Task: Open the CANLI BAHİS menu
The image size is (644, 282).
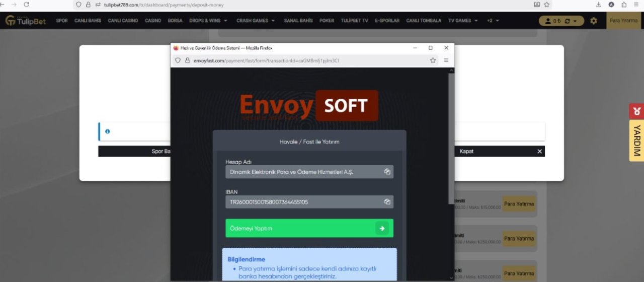Action: pos(88,21)
